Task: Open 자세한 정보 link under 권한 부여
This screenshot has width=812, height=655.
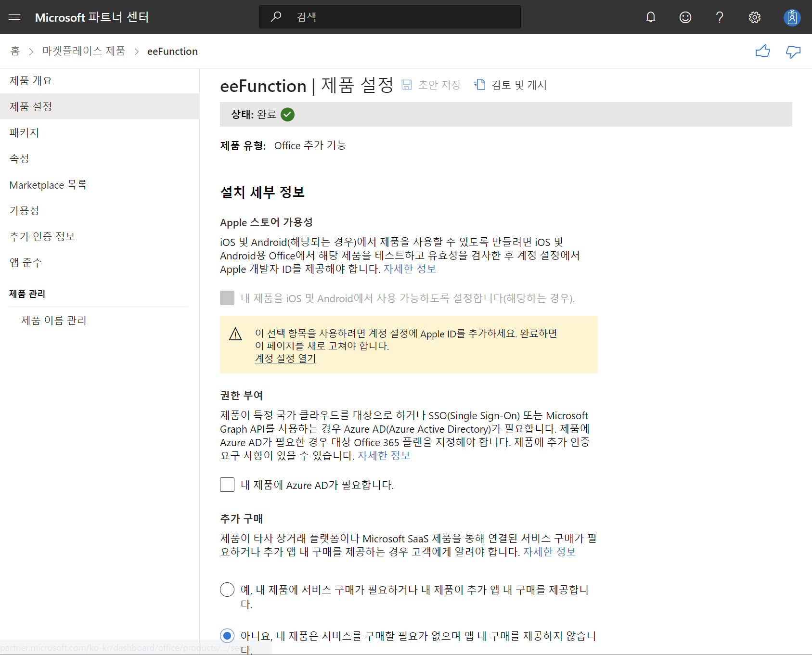Action: [384, 456]
